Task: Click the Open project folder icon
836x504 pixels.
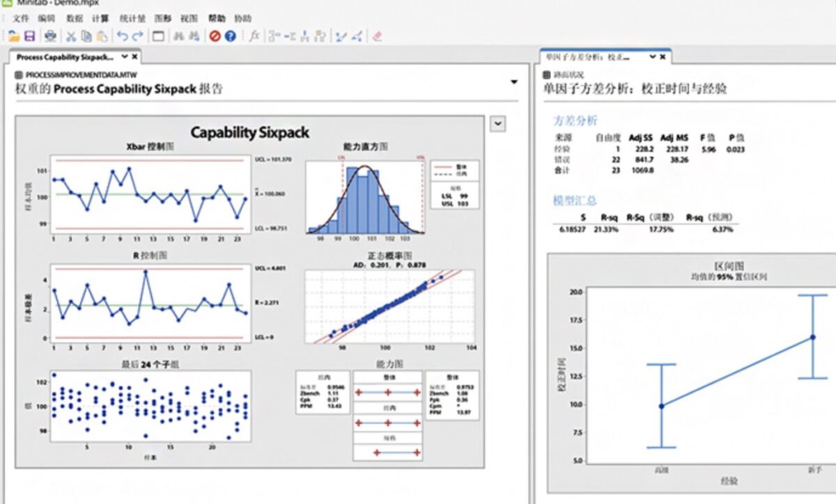Action: coord(14,36)
